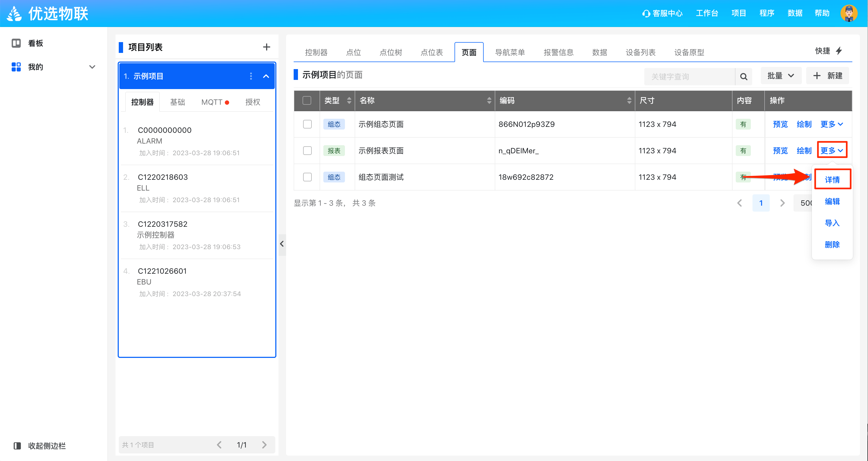
Task: Switch to the 点位树 tab
Action: coord(391,52)
